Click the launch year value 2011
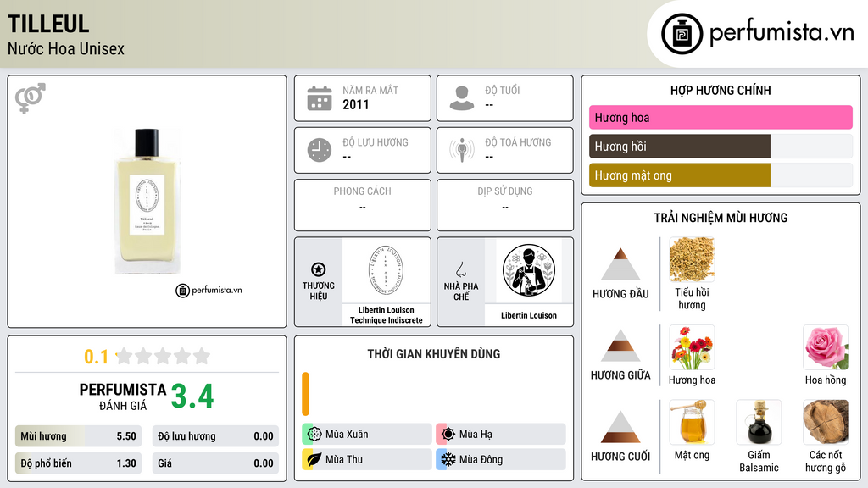Screen dimensions: 868x488 click(x=355, y=104)
